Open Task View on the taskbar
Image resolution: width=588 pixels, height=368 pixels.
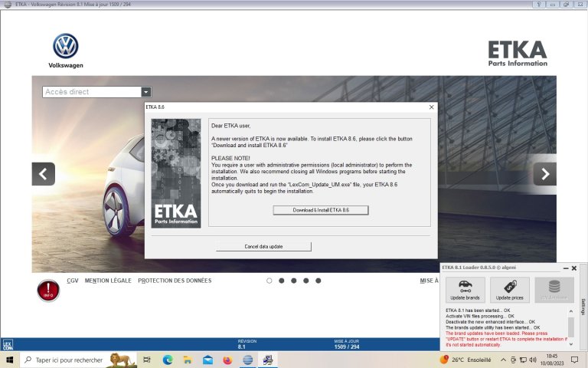147,360
